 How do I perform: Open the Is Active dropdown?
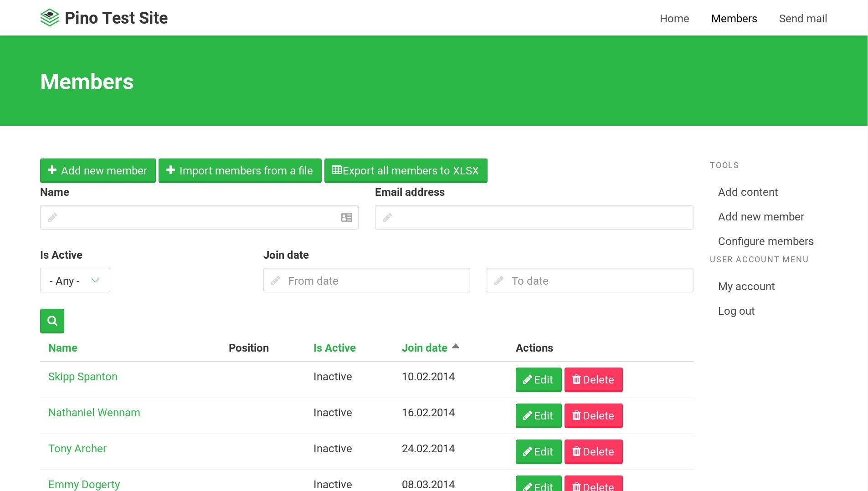coord(75,281)
